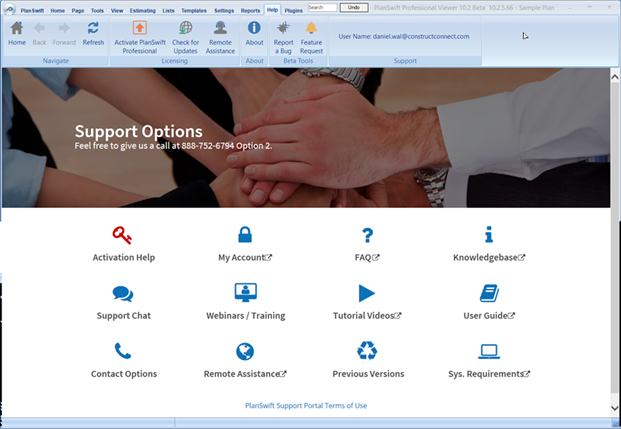
Task: Open the User Guide book icon
Action: point(489,293)
